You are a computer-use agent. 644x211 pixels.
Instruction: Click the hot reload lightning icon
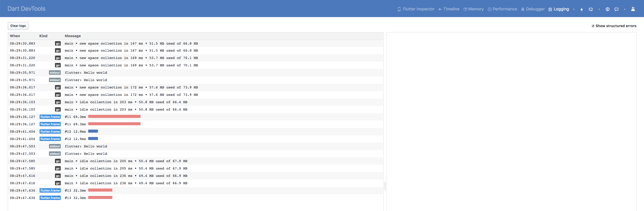click(581, 9)
